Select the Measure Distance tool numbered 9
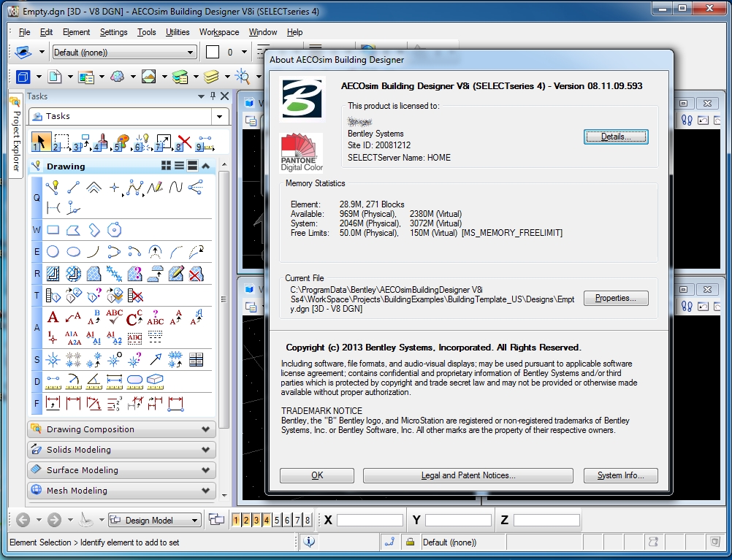Viewport: 732px width, 560px height. point(205,142)
